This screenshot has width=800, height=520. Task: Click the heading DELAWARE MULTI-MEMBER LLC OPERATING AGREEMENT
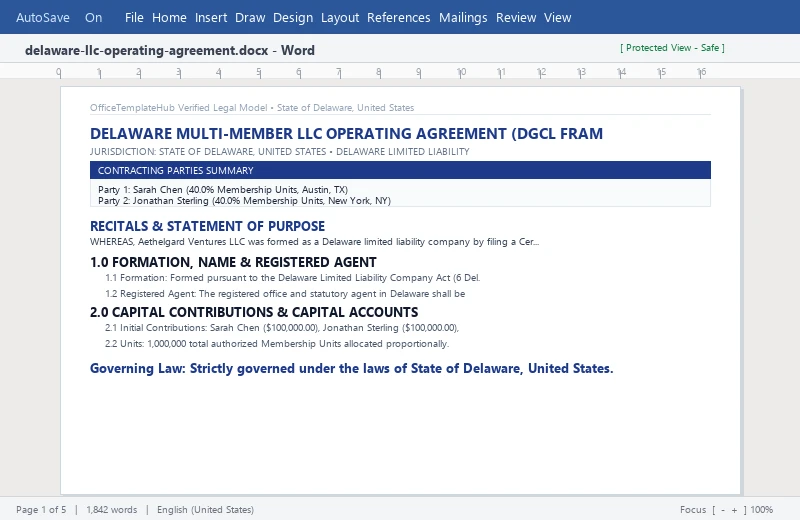[x=346, y=134]
